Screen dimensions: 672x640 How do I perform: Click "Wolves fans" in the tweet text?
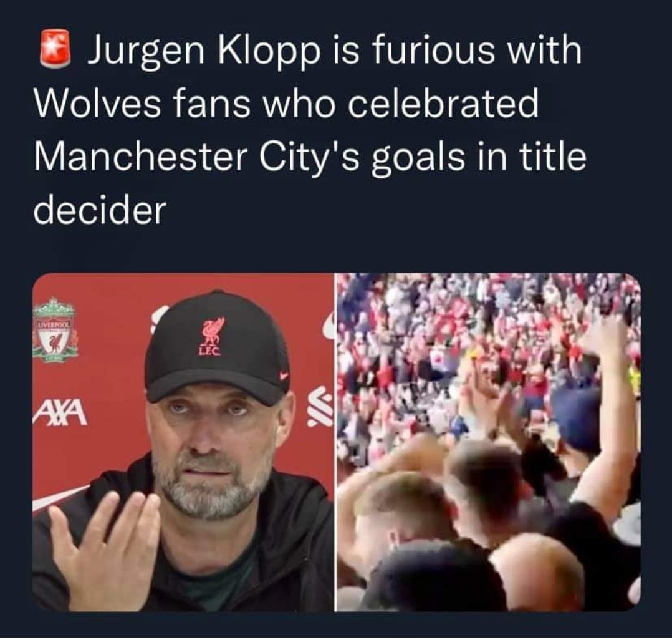point(142,104)
